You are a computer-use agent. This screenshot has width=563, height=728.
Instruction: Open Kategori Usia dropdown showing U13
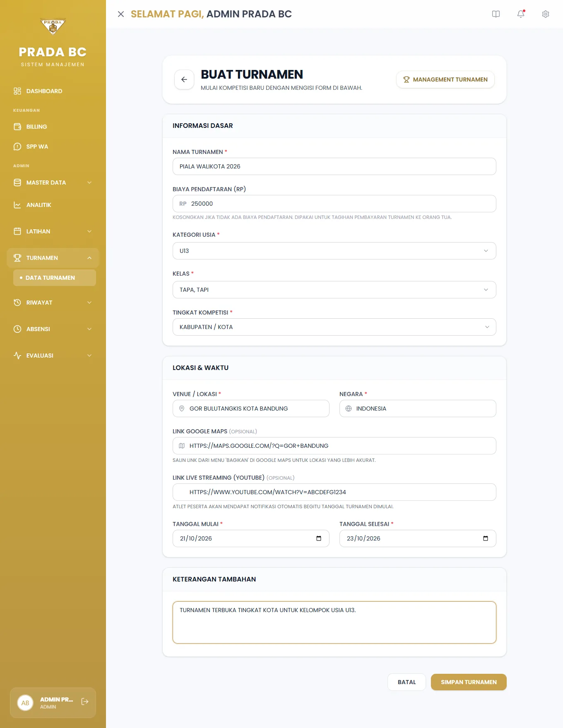(334, 251)
